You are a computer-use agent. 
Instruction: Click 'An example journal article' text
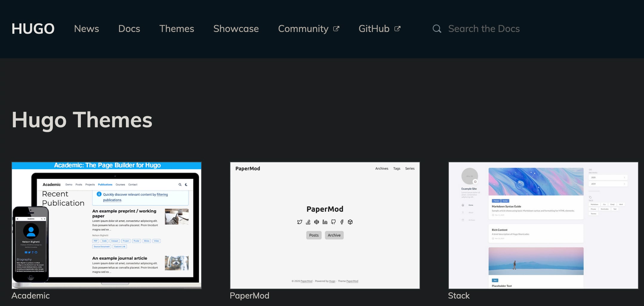tap(120, 258)
